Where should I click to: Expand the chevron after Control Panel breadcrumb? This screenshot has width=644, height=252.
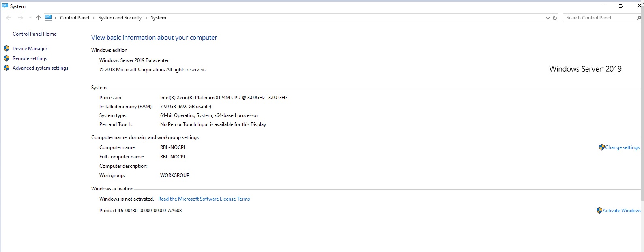94,18
